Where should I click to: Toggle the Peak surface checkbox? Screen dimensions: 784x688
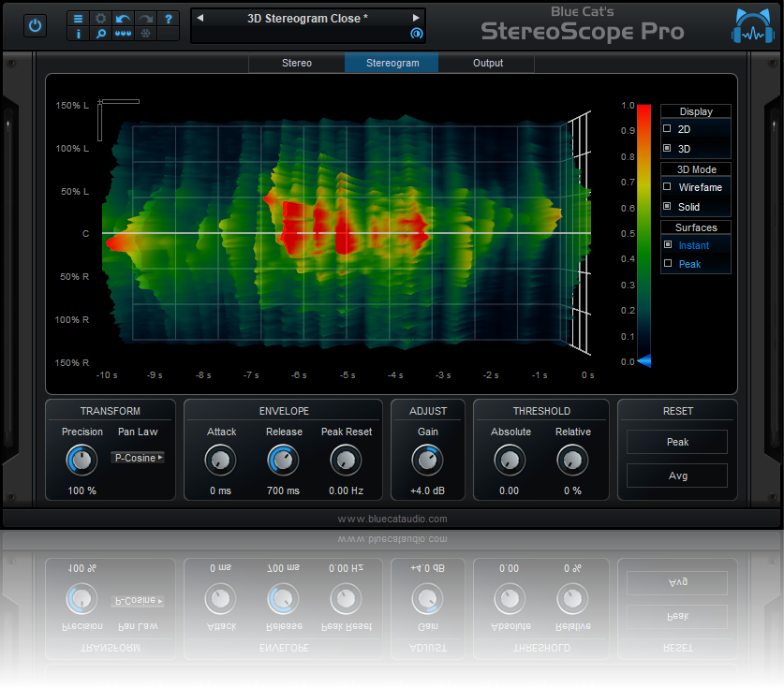[668, 264]
